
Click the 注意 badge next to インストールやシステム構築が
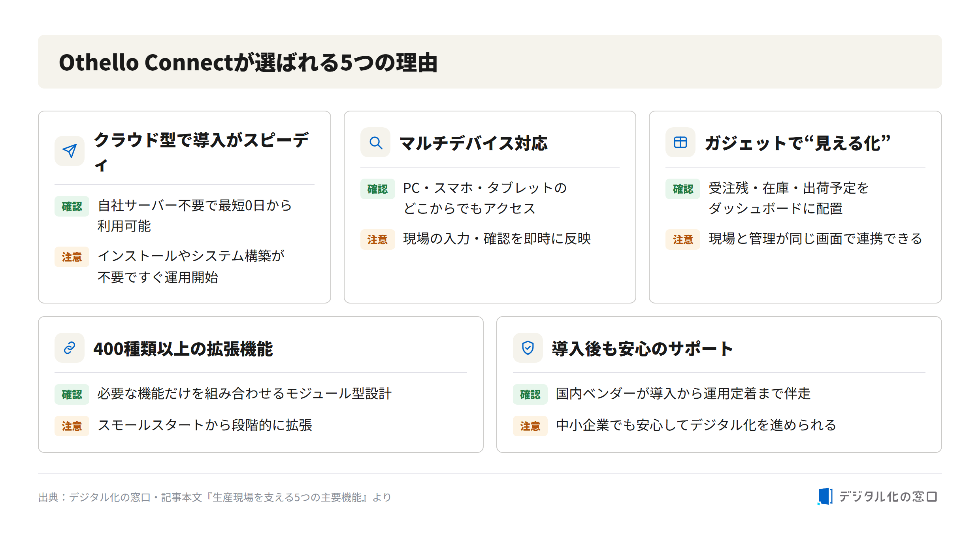click(72, 257)
